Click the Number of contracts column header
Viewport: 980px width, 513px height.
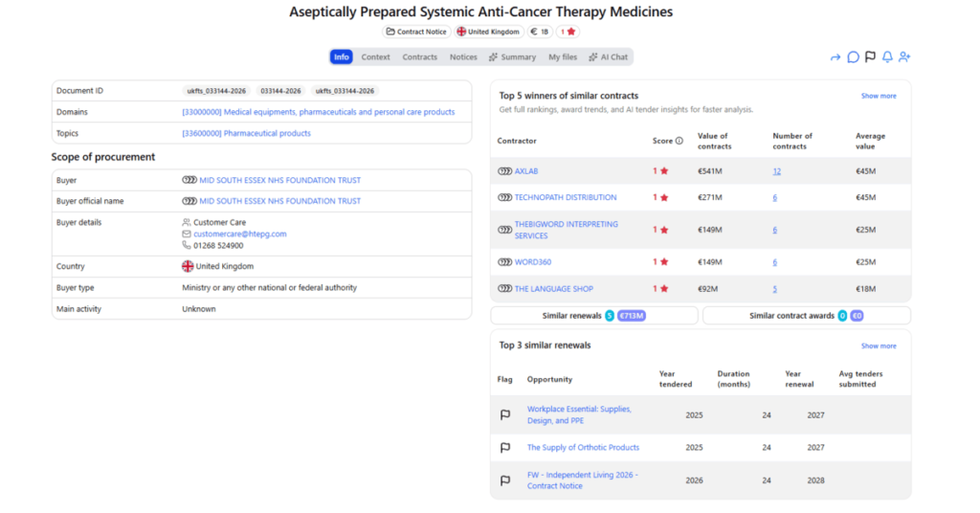tap(792, 142)
